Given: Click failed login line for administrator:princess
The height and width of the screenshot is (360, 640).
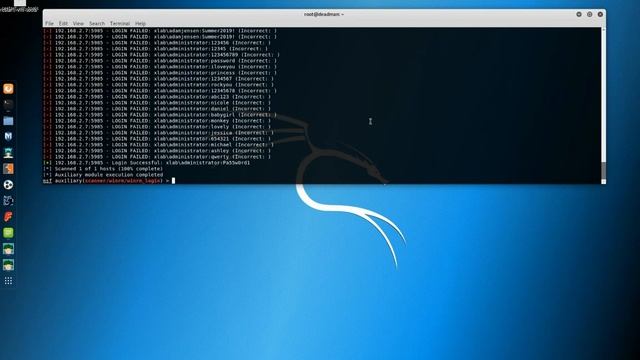Looking at the screenshot, I should (160, 73).
